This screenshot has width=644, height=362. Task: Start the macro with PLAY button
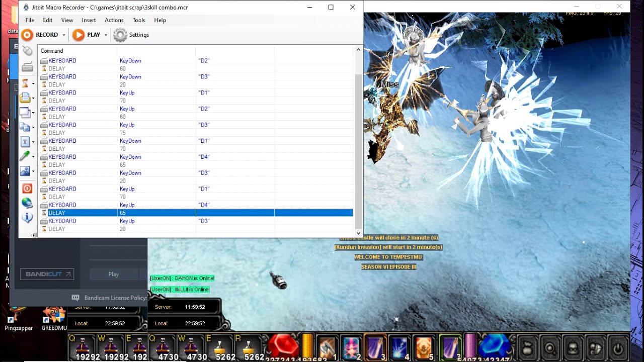(87, 35)
